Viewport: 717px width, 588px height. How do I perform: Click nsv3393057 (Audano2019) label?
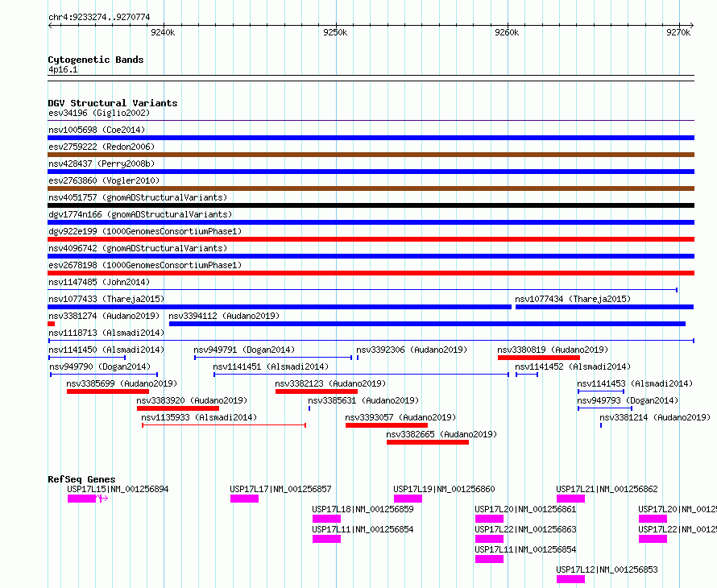(400, 417)
